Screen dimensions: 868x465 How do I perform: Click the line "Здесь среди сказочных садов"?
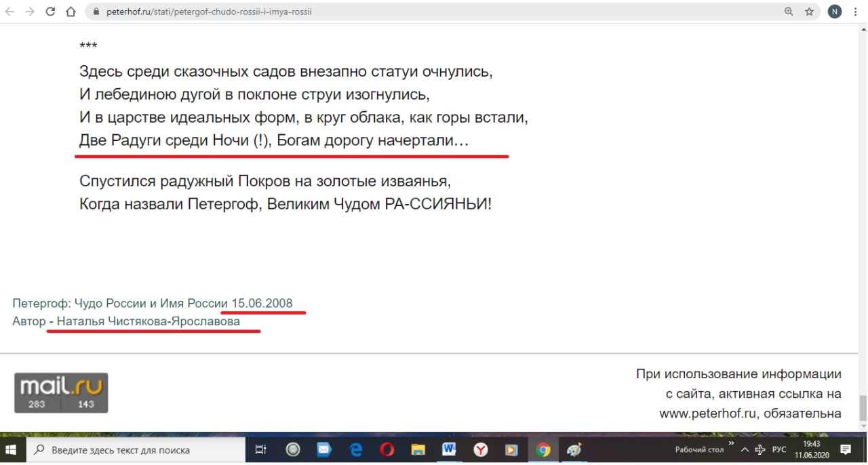tap(285, 71)
